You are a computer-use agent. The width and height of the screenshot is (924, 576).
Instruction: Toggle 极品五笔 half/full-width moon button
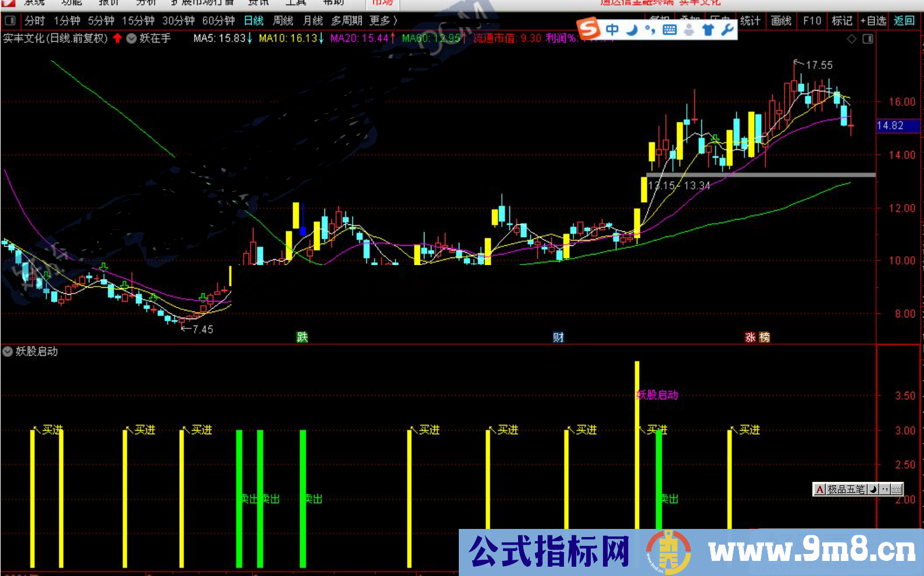coord(873,489)
